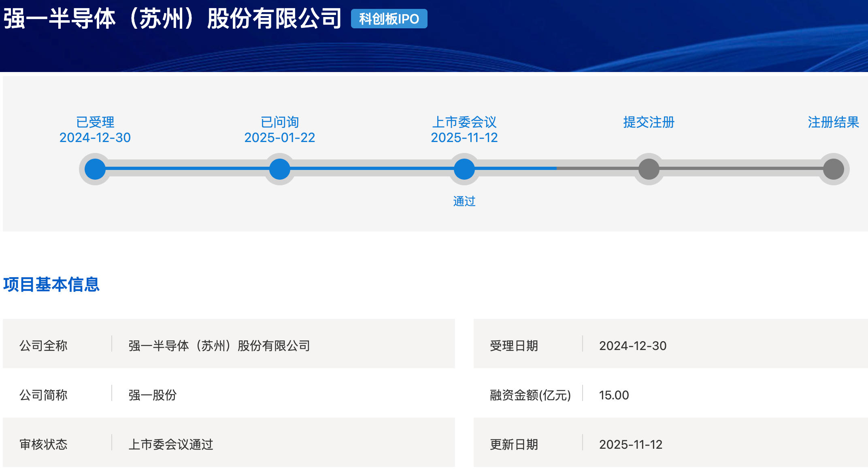Screen dimensions: 868x471
Task: Click the 上市委会议 stage label
Action: pos(464,122)
